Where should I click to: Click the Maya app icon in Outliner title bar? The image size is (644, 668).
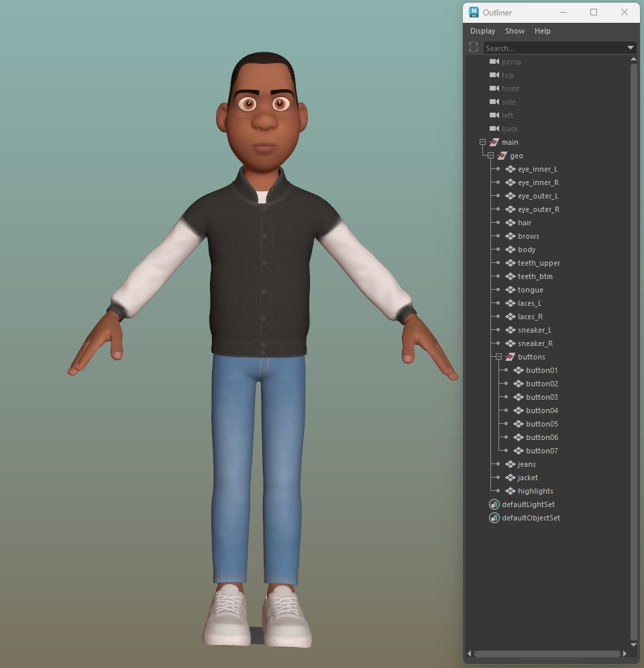coord(474,12)
